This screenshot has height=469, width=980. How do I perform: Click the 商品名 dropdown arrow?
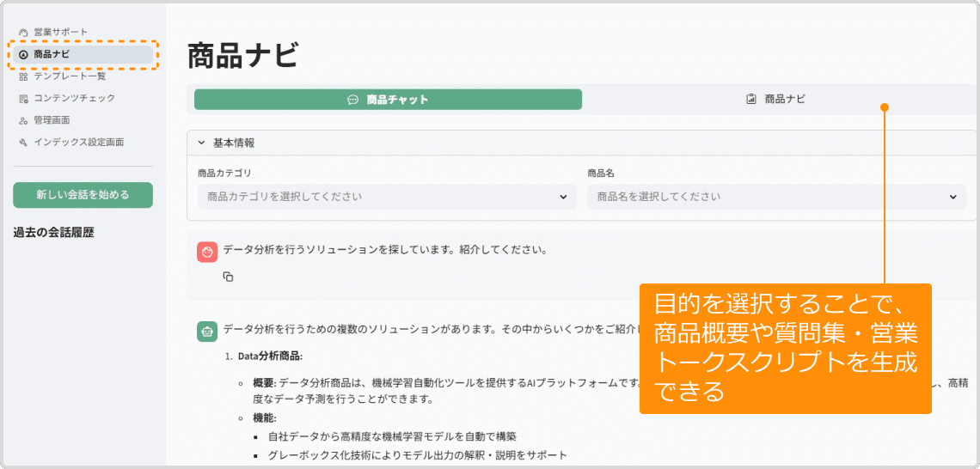point(953,197)
